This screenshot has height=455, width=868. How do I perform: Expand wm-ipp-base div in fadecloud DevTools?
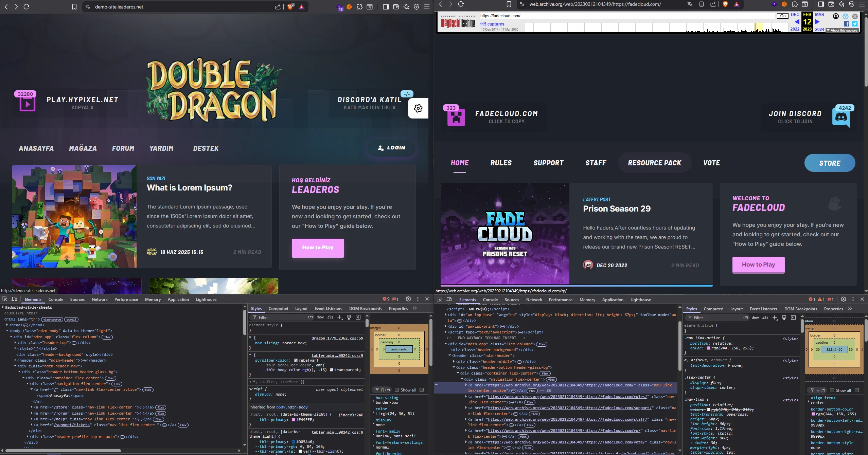(x=445, y=315)
